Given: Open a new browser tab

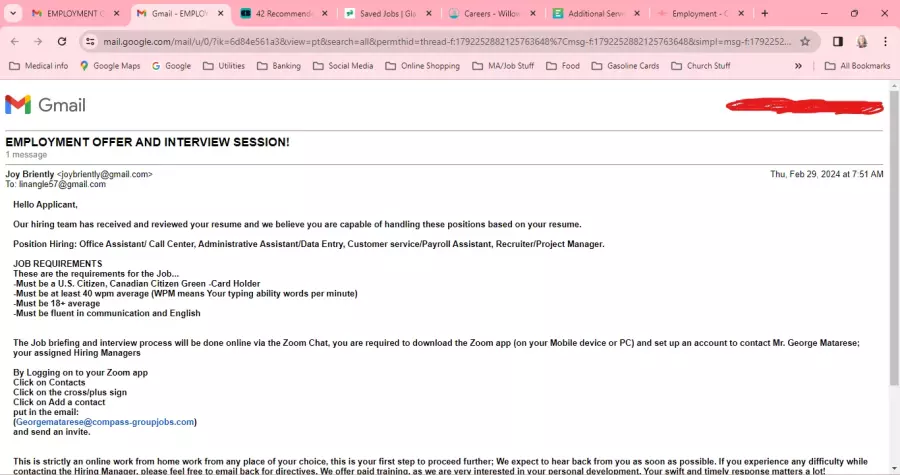Looking at the screenshot, I should coord(765,13).
